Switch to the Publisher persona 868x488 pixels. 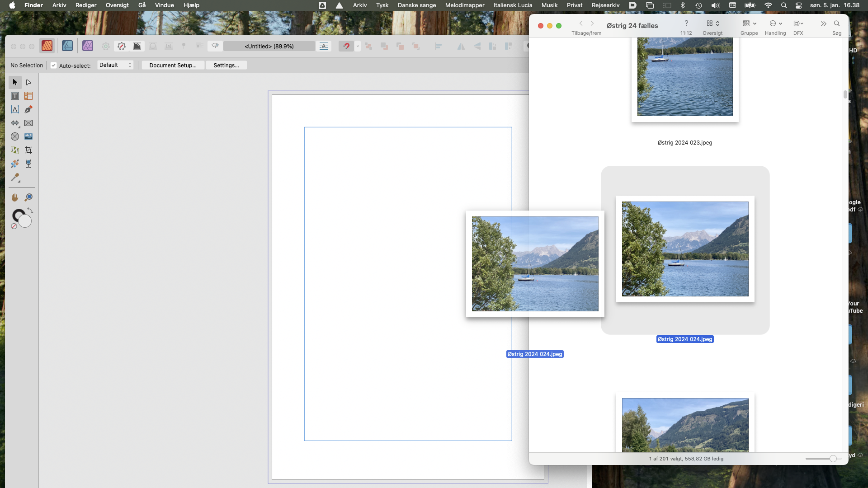[47, 46]
